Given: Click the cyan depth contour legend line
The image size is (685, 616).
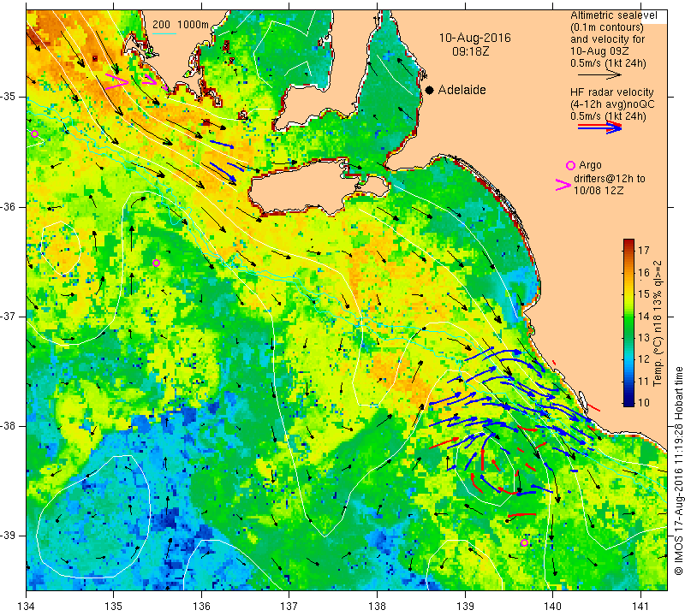Looking at the screenshot, I should tap(164, 33).
